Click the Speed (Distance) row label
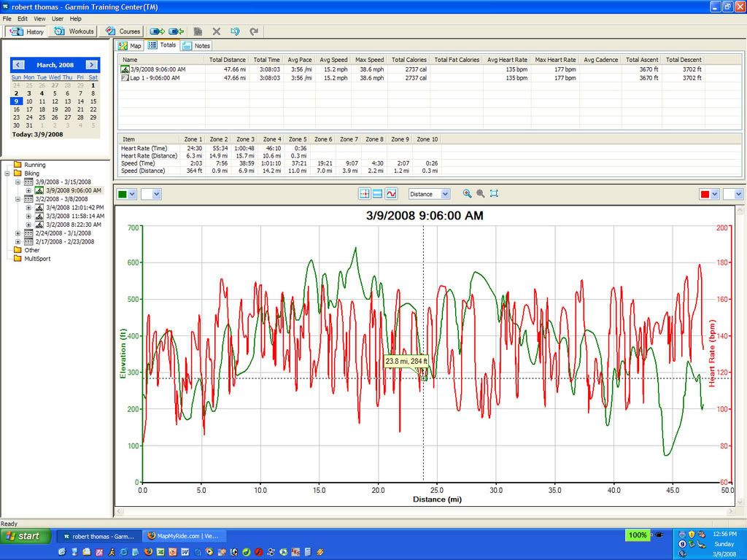The image size is (747, 560). 143,171
